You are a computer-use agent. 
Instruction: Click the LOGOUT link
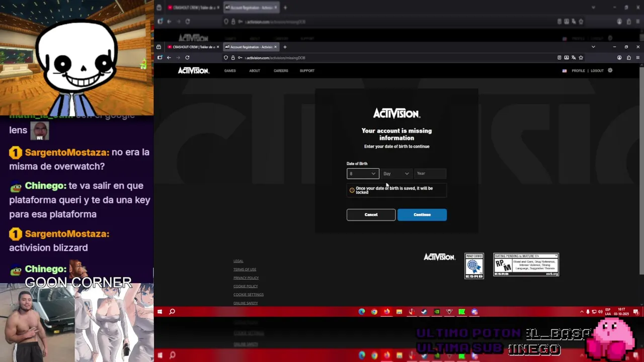pos(597,71)
